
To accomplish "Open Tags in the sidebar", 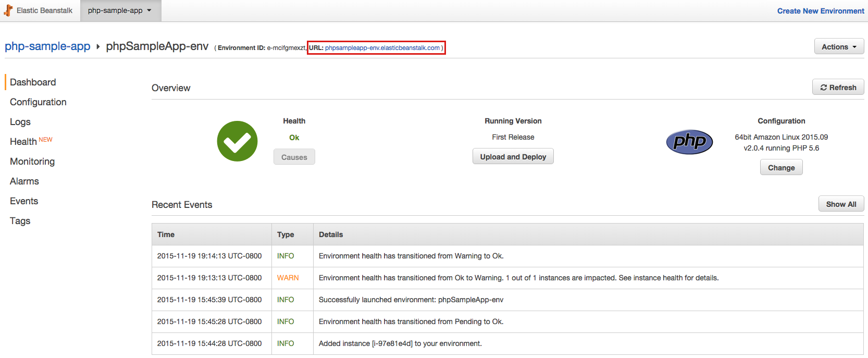I will [x=20, y=221].
